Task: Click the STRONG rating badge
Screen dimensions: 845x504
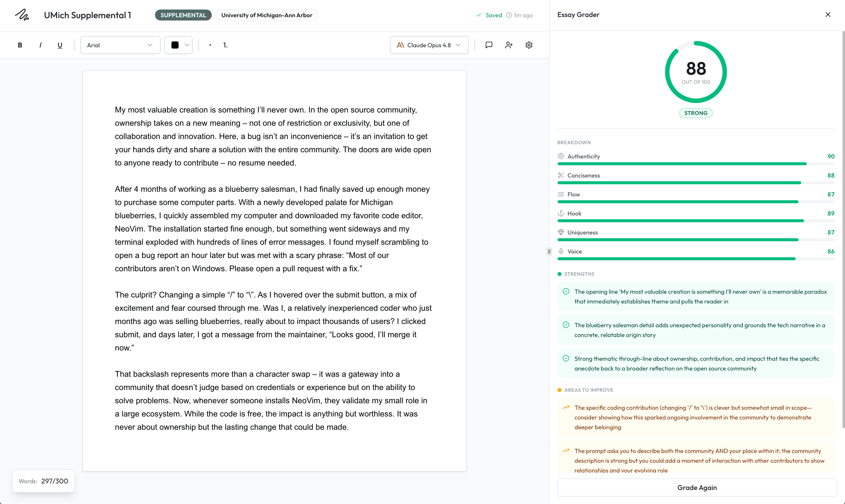Action: click(696, 113)
